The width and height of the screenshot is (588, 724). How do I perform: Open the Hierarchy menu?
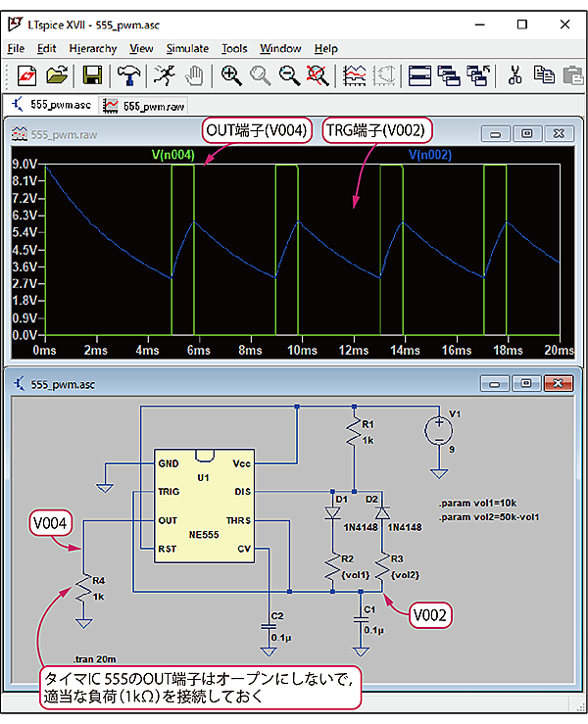[93, 48]
